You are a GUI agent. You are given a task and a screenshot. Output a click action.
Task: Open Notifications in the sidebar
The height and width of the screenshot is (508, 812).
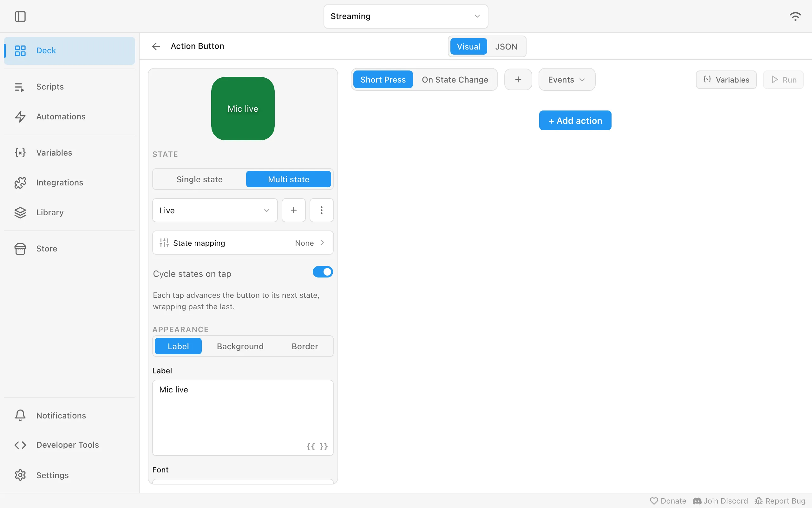pyautogui.click(x=69, y=415)
